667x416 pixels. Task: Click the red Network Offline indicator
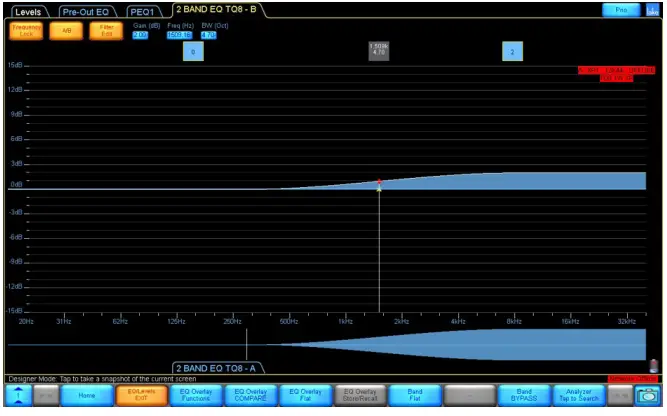(x=633, y=379)
